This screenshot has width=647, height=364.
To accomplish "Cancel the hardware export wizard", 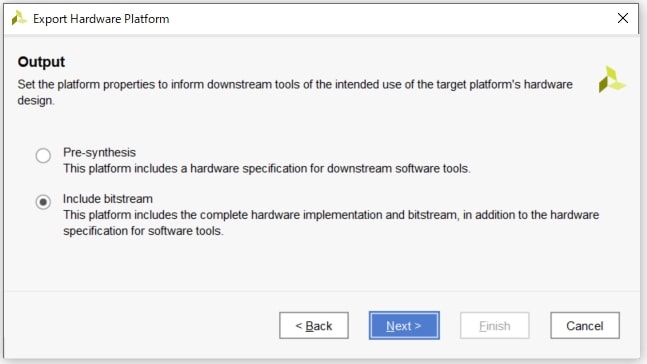I will 585,326.
